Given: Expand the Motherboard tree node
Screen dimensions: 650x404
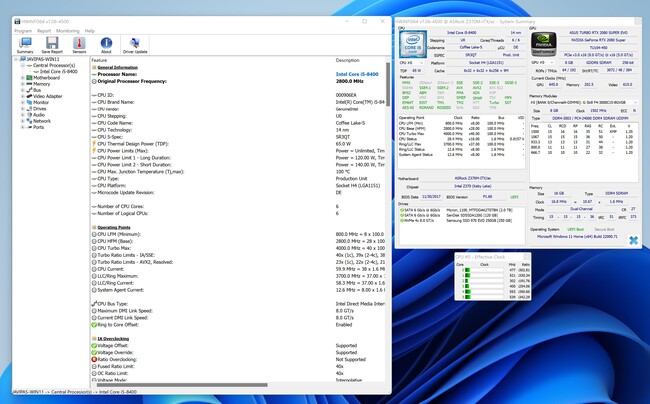Looking at the screenshot, I should 23,77.
